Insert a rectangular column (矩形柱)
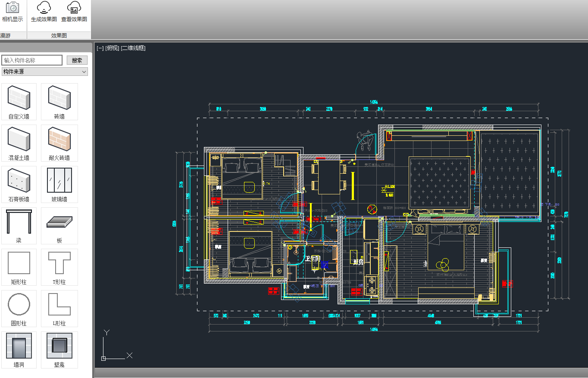 click(x=19, y=267)
